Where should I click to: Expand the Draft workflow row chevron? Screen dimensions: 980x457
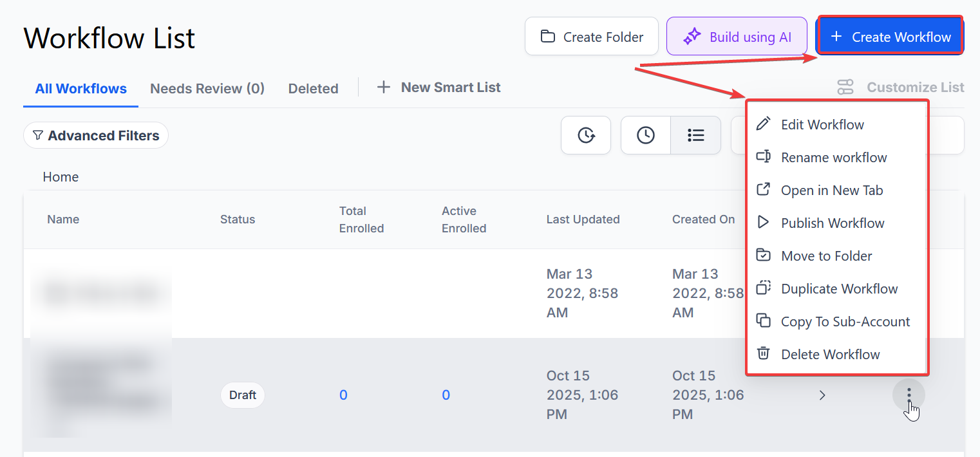(x=822, y=395)
